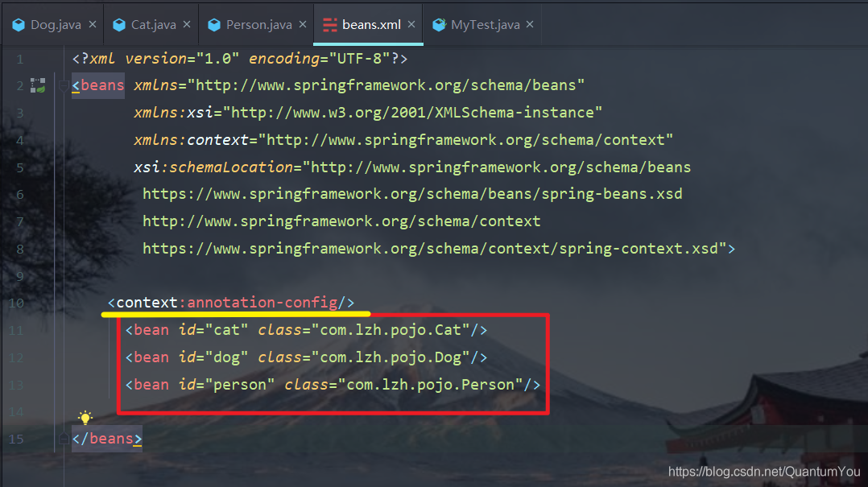Click line number 15 in the gutter
868x487 pixels.
click(16, 440)
